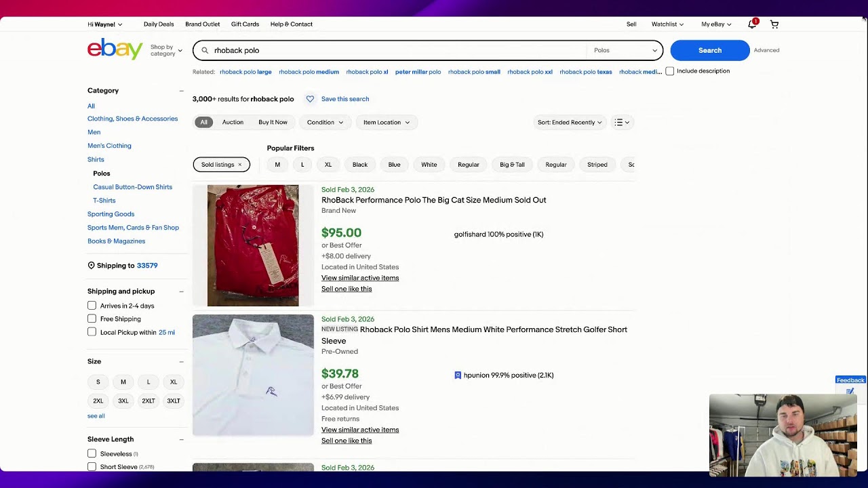868x488 pixels.
Task: Collapse the Size section
Action: [181, 362]
